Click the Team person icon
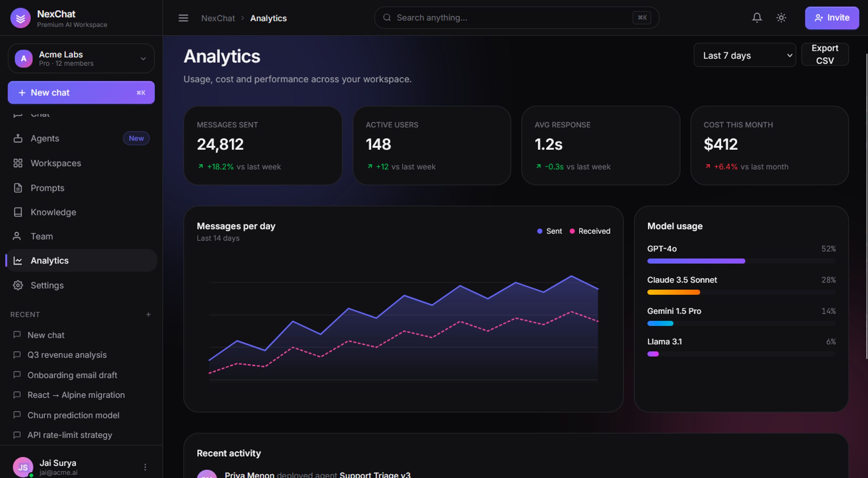The height and width of the screenshot is (478, 868). point(17,236)
